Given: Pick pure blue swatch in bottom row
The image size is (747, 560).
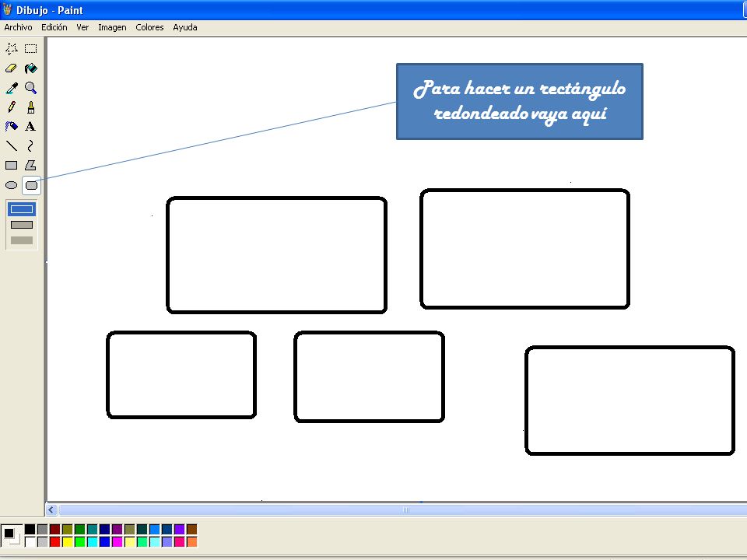Looking at the screenshot, I should [x=105, y=542].
